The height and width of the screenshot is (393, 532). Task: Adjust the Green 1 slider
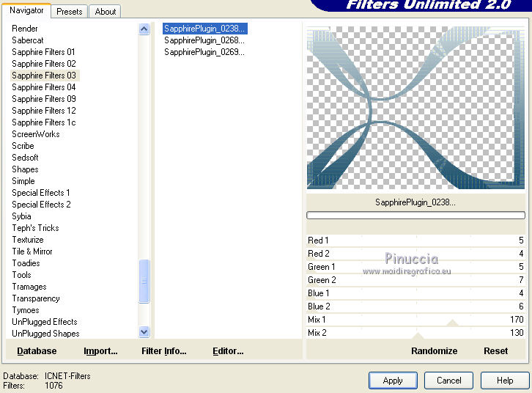(x=415, y=267)
